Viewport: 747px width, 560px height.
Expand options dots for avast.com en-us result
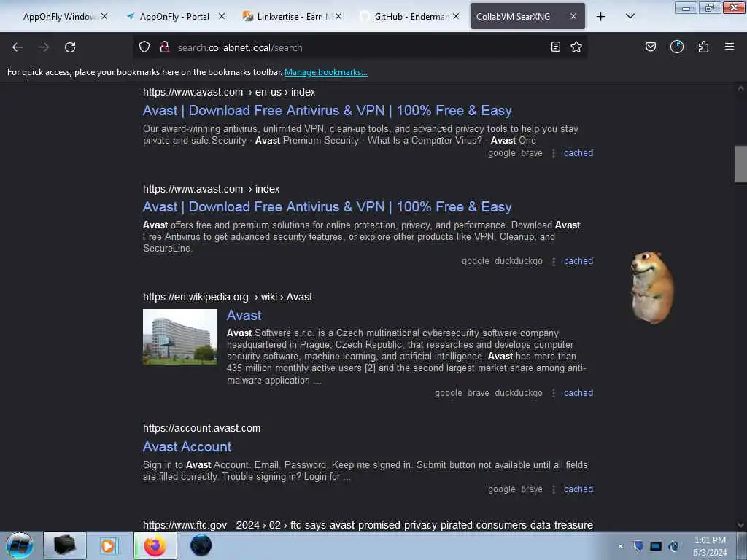click(554, 153)
